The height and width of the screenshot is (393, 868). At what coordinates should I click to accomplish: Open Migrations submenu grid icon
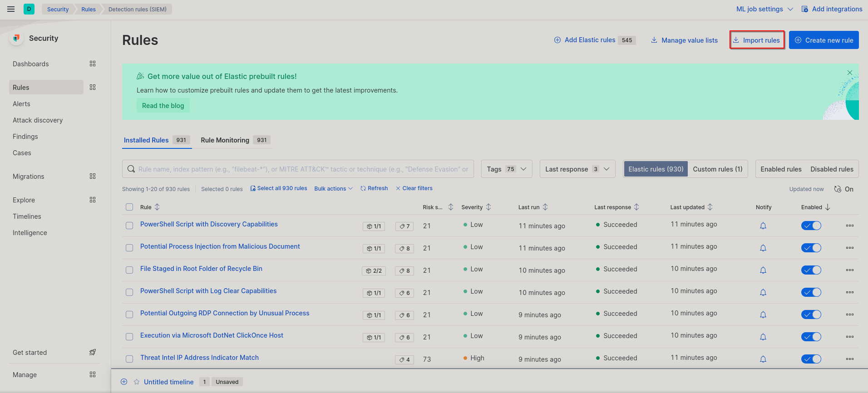click(93, 176)
